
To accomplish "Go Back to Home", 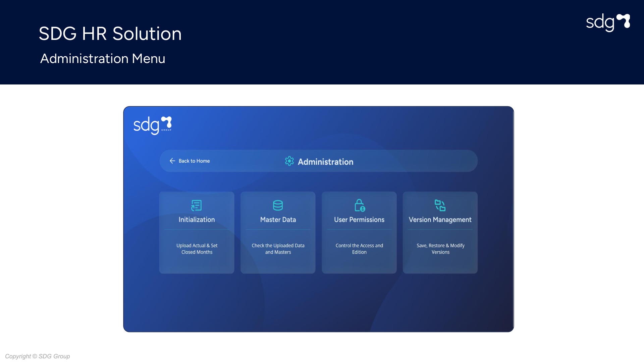I will point(194,161).
